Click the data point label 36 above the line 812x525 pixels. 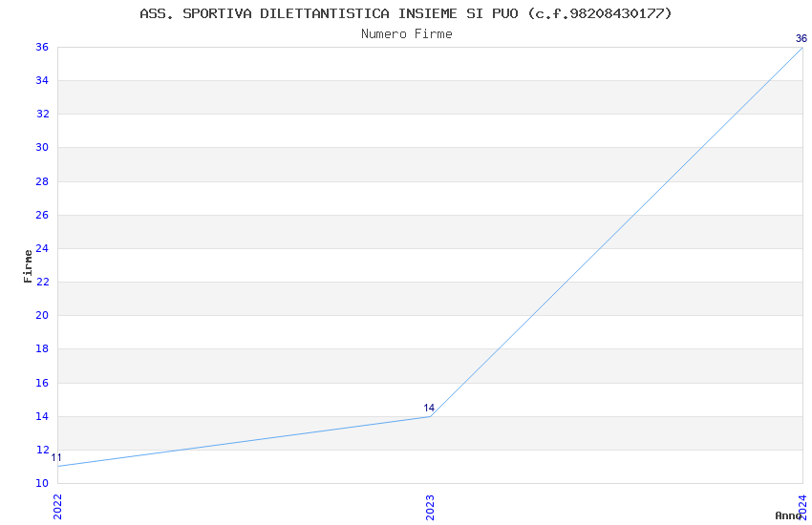(x=801, y=38)
